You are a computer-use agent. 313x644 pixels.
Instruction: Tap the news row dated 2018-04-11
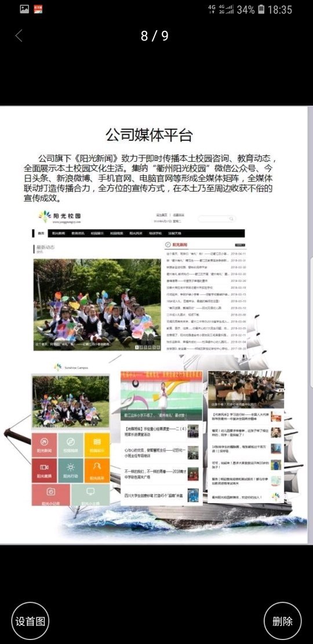click(x=206, y=254)
